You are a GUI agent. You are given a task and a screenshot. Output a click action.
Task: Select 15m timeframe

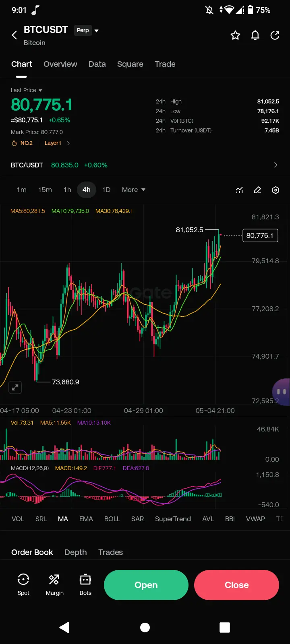[x=45, y=190]
